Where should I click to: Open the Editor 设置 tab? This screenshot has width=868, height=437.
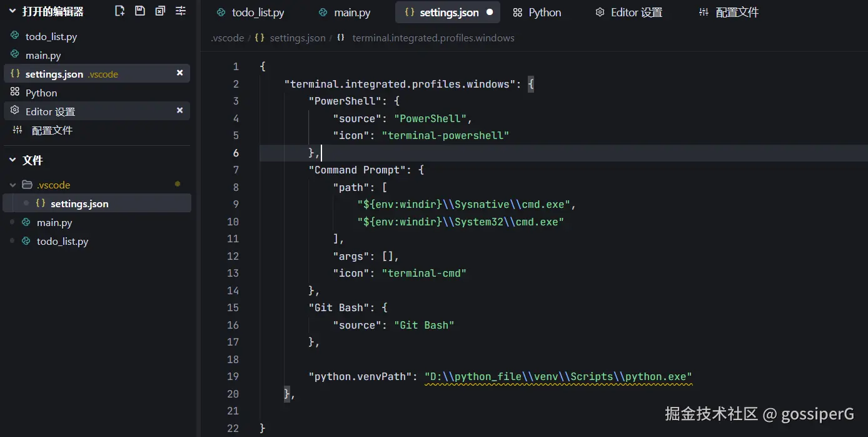tap(628, 13)
